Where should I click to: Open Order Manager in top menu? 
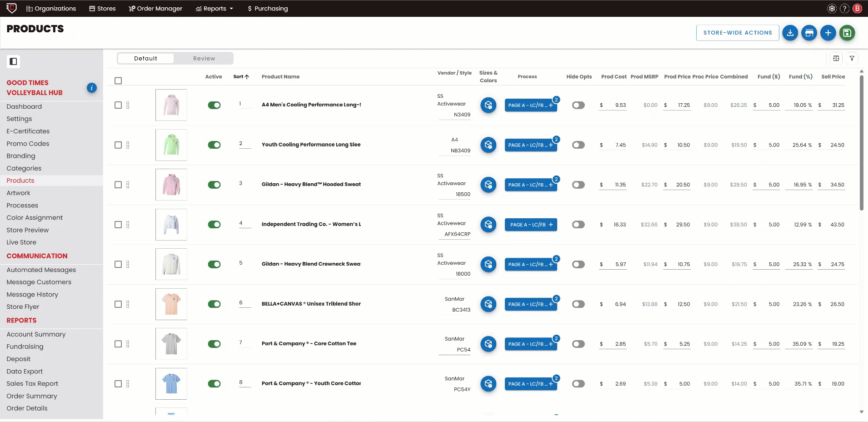pyautogui.click(x=155, y=9)
